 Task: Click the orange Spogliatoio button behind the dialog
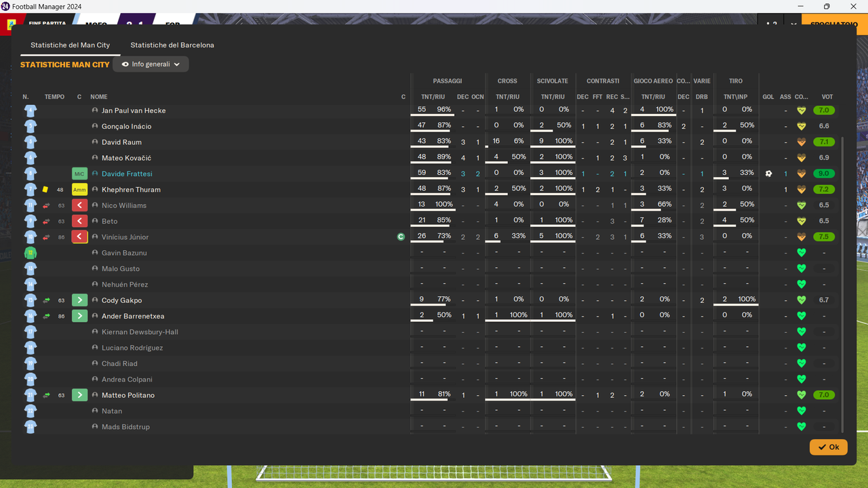pos(833,24)
